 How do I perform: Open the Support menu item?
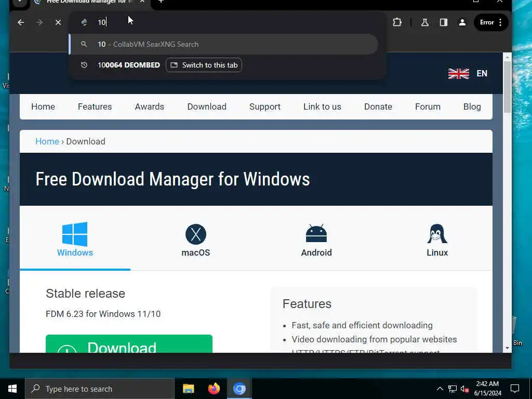264,107
